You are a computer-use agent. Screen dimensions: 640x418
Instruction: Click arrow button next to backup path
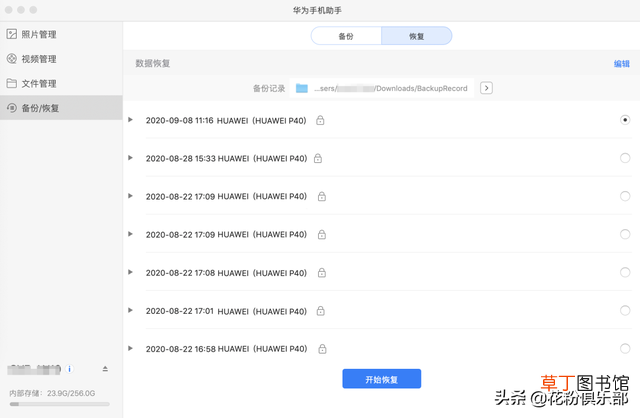coord(486,88)
